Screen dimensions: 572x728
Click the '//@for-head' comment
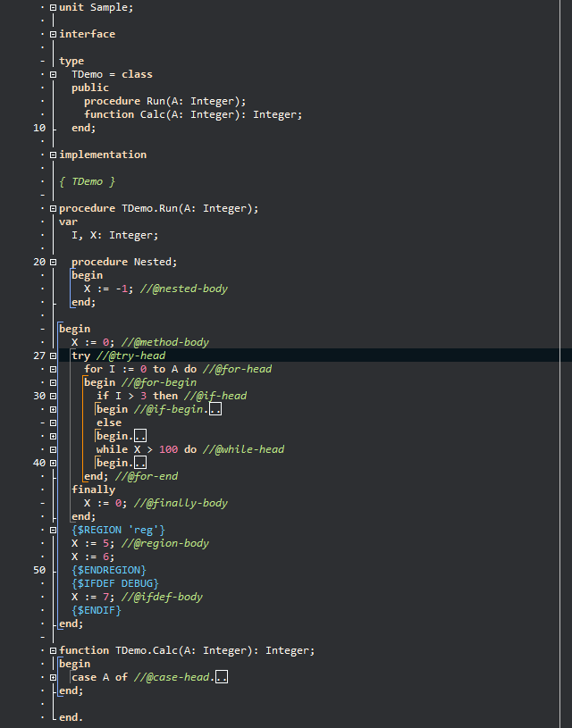coord(237,369)
